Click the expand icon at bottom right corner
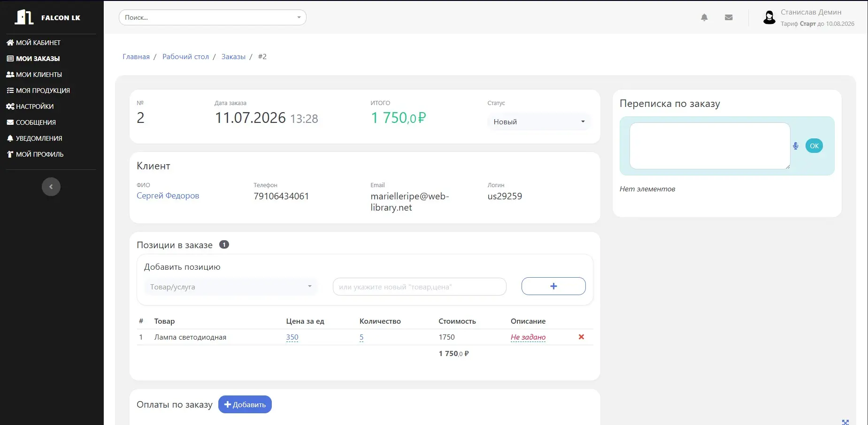The width and height of the screenshot is (868, 425). 845,422
